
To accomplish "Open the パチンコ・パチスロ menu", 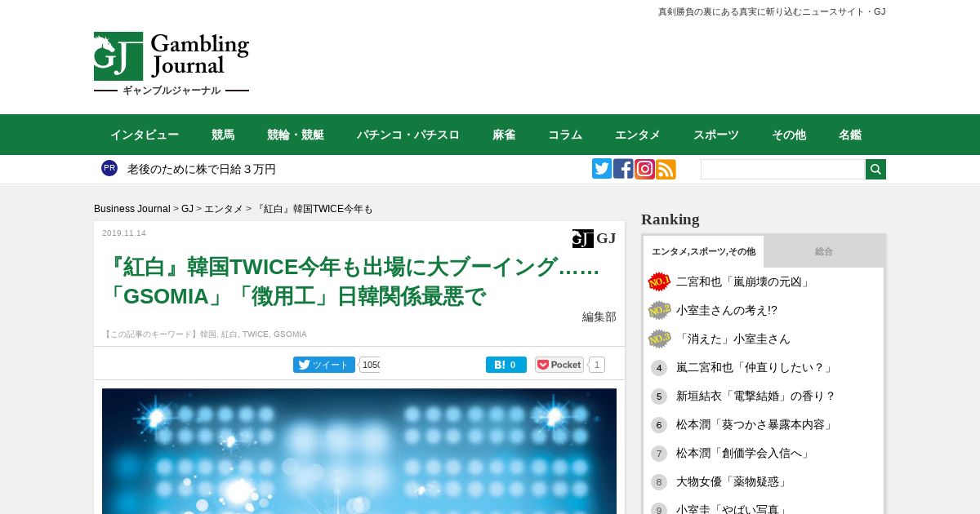I will pyautogui.click(x=408, y=135).
